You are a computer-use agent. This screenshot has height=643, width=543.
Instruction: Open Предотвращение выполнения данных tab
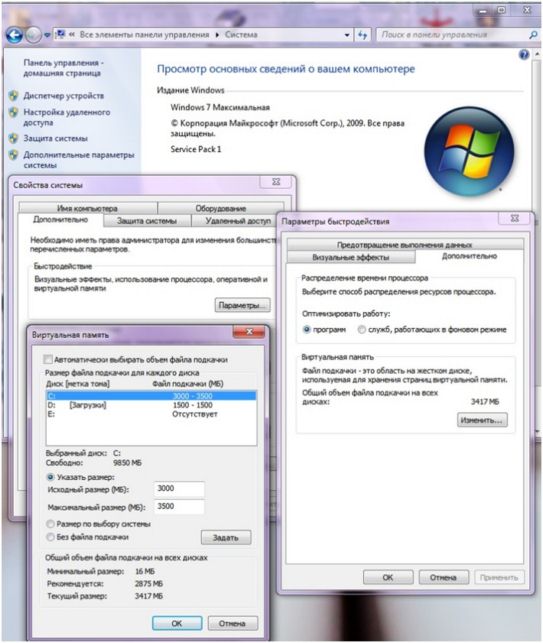coord(405,245)
